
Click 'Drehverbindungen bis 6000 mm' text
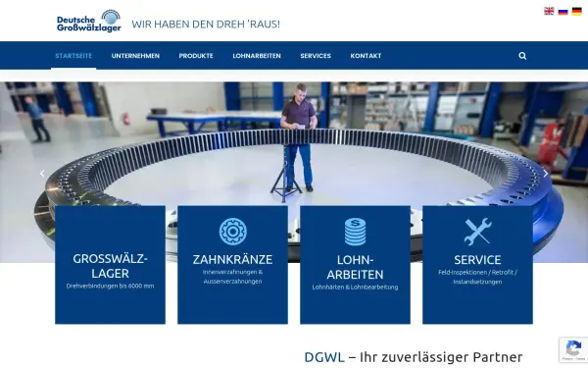[x=110, y=287]
